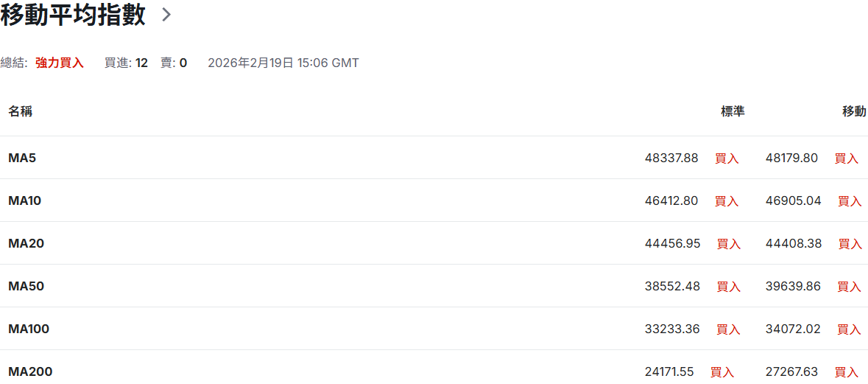Click the 移動 column header
This screenshot has height=384, width=868.
coord(854,111)
